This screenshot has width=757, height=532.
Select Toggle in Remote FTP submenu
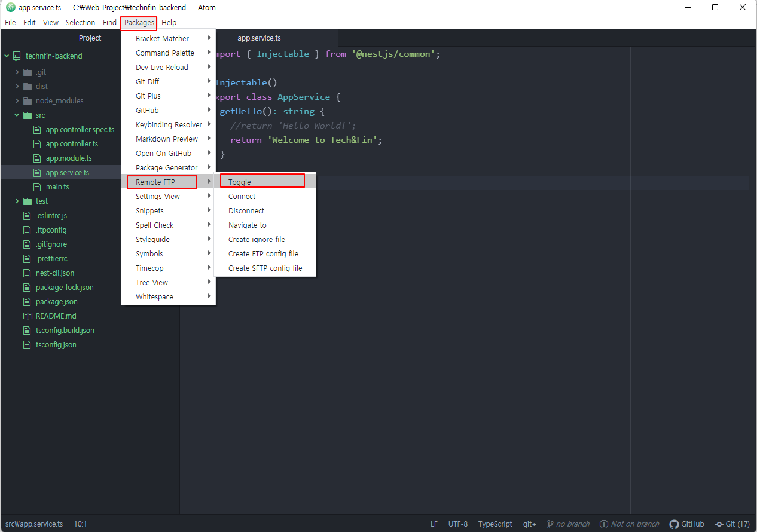tap(265, 182)
